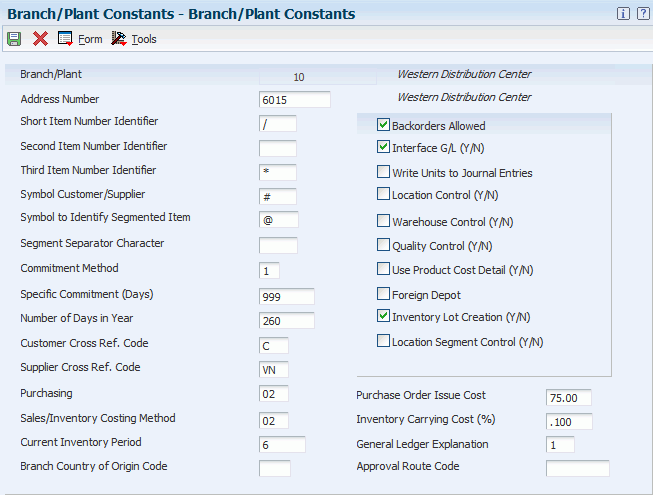This screenshot has width=653, height=495.
Task: Open the Help question mark icon
Action: pyautogui.click(x=640, y=14)
